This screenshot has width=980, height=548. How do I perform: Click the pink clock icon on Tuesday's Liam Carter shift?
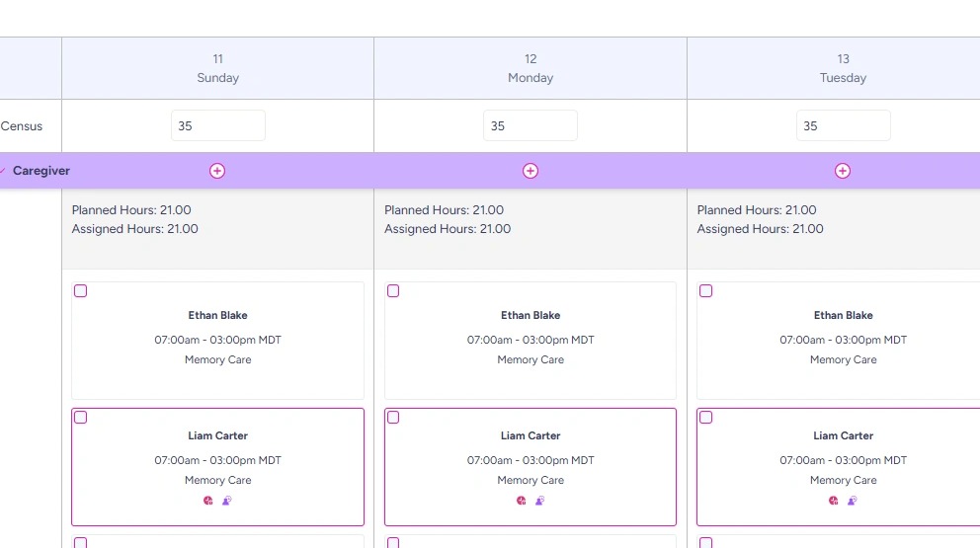pyautogui.click(x=834, y=501)
